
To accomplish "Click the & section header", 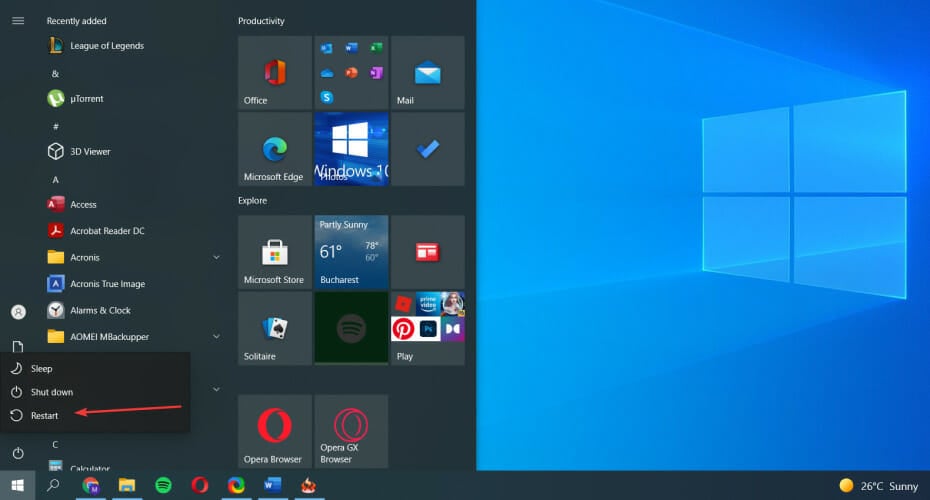I will click(x=55, y=74).
